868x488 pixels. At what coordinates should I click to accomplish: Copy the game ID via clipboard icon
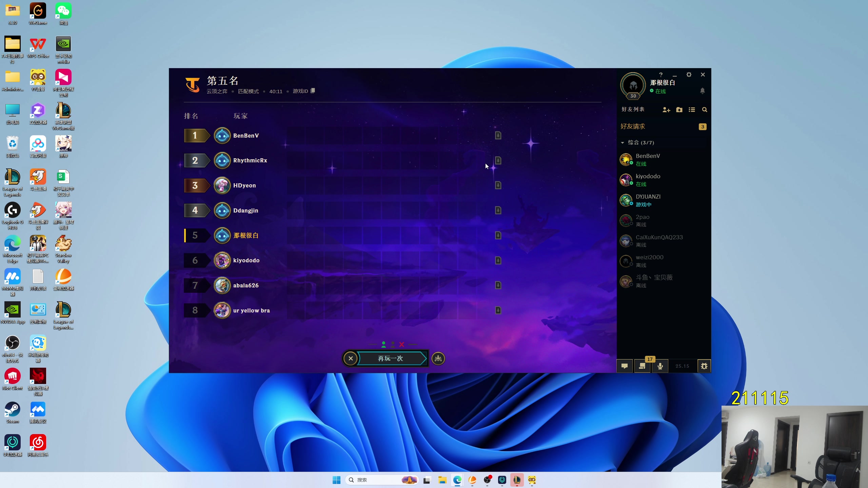pyautogui.click(x=313, y=91)
